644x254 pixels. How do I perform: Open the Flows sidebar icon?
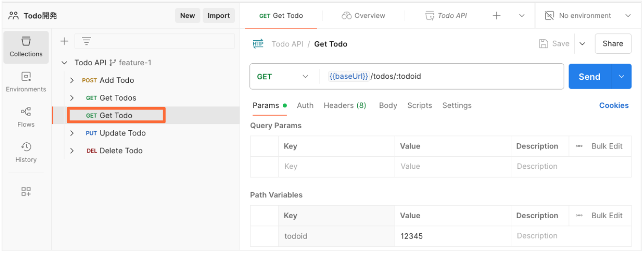pos(26,118)
